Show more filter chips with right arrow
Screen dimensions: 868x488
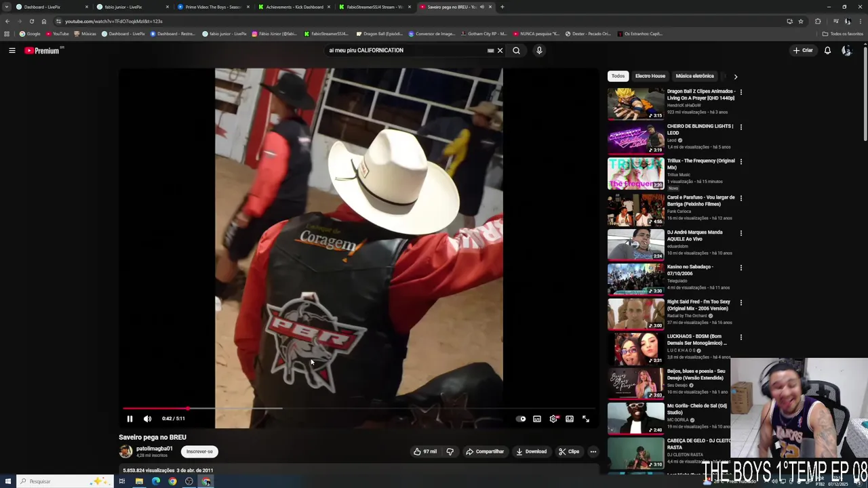point(735,77)
